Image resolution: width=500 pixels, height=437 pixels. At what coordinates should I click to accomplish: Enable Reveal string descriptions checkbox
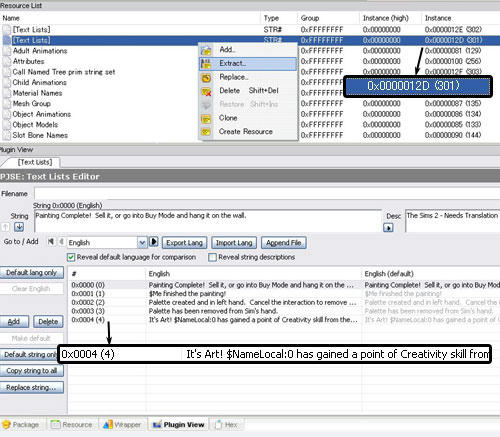(212, 257)
